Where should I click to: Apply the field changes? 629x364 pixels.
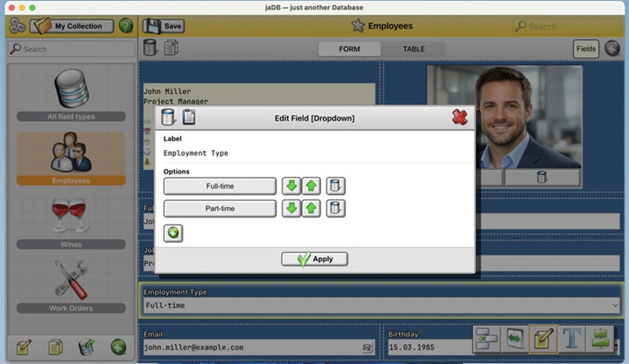[x=314, y=259]
